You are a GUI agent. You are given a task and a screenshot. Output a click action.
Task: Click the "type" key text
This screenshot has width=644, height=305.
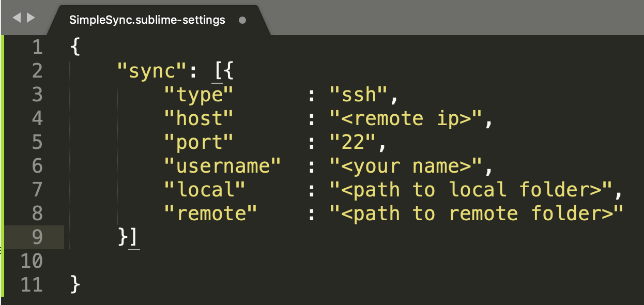click(199, 95)
